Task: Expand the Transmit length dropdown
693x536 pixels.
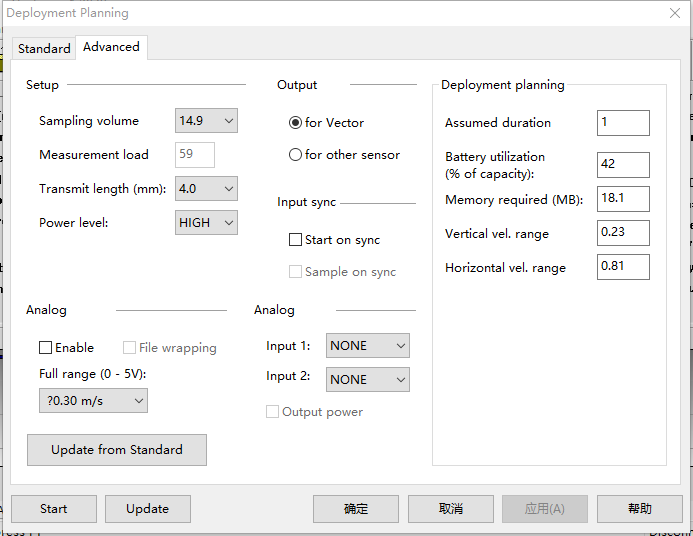Action: click(206, 189)
